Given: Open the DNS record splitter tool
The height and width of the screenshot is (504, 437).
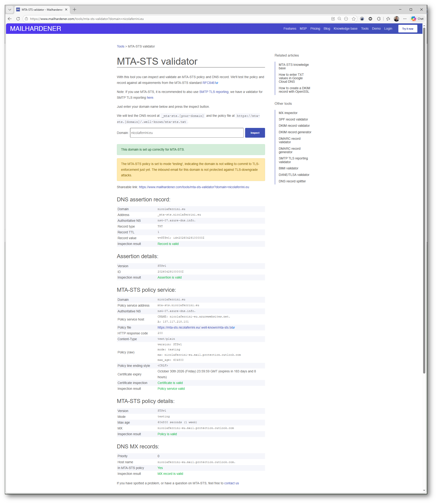Looking at the screenshot, I should [292, 181].
